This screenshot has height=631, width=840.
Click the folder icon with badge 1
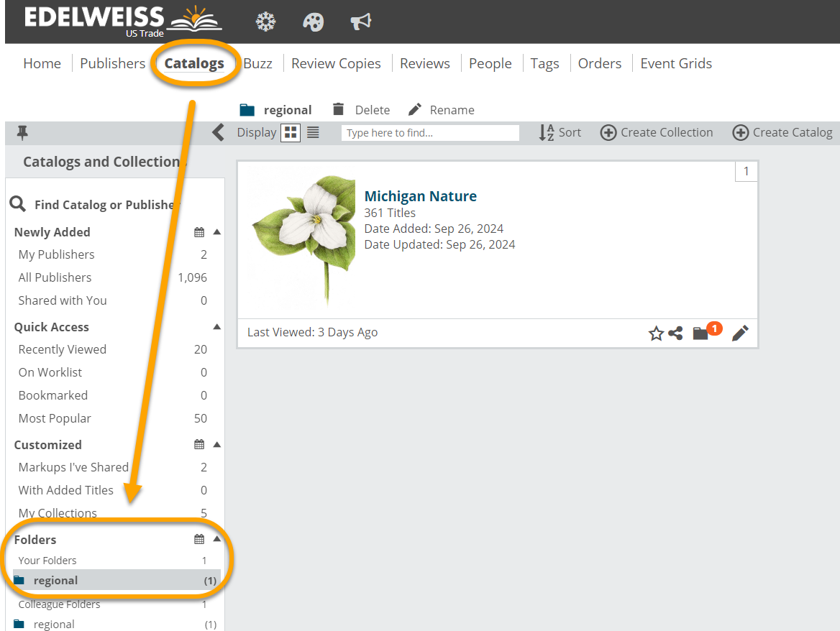pyautogui.click(x=700, y=333)
